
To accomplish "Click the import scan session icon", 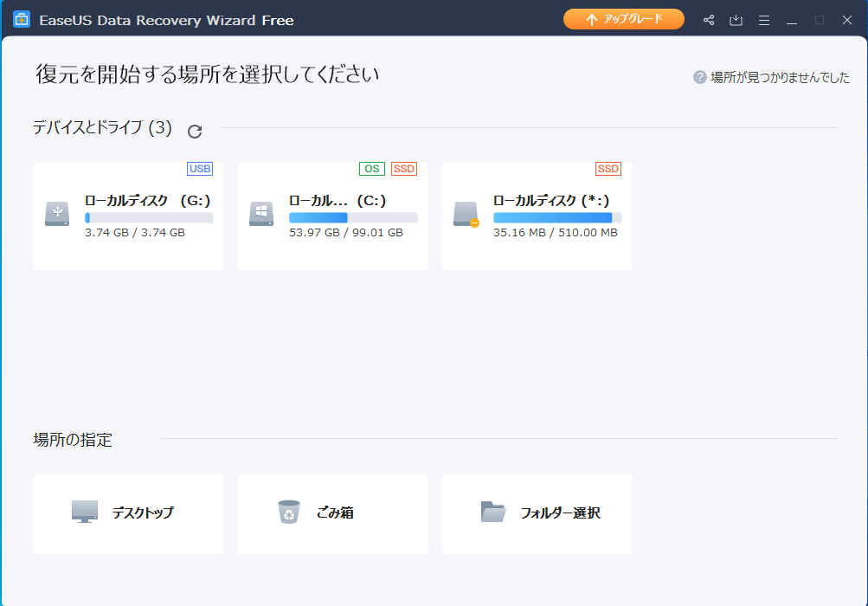I will tap(736, 20).
